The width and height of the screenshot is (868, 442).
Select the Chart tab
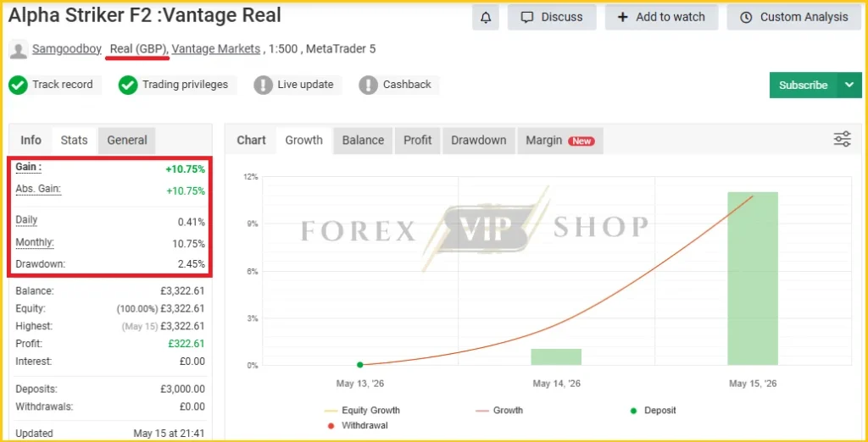click(251, 141)
